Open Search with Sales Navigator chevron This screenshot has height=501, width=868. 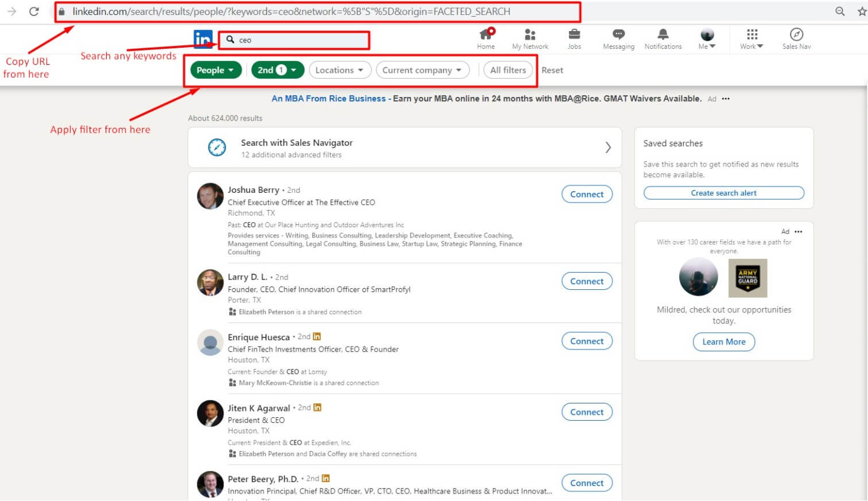[608, 147]
